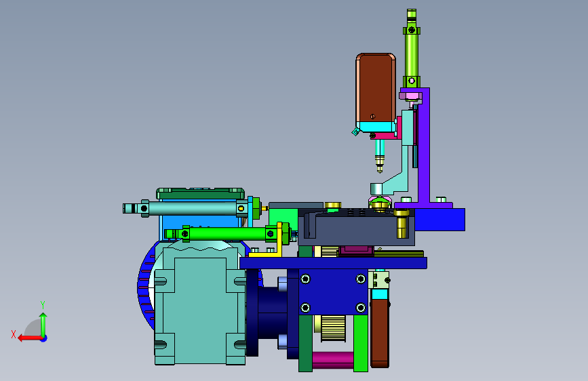This screenshot has width=588, height=381.
Task: Select the tall yellow-green cylinder at the top right
Action: (412, 49)
